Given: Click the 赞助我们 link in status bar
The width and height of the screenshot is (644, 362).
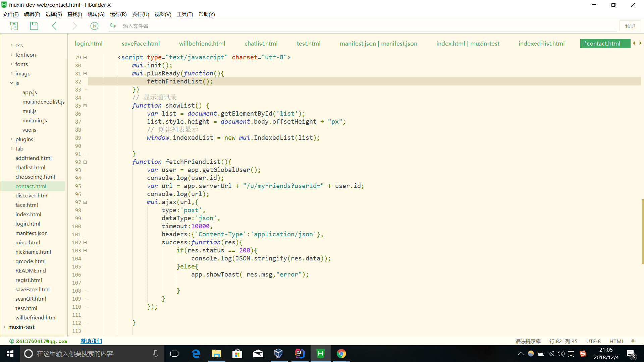Looking at the screenshot, I should pos(91,341).
